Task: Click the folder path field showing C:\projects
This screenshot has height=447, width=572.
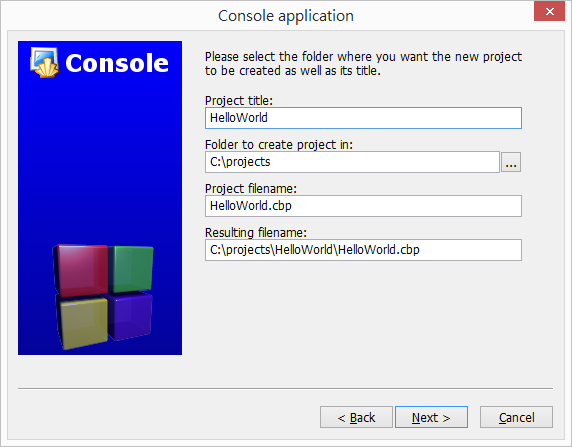Action: coord(352,162)
